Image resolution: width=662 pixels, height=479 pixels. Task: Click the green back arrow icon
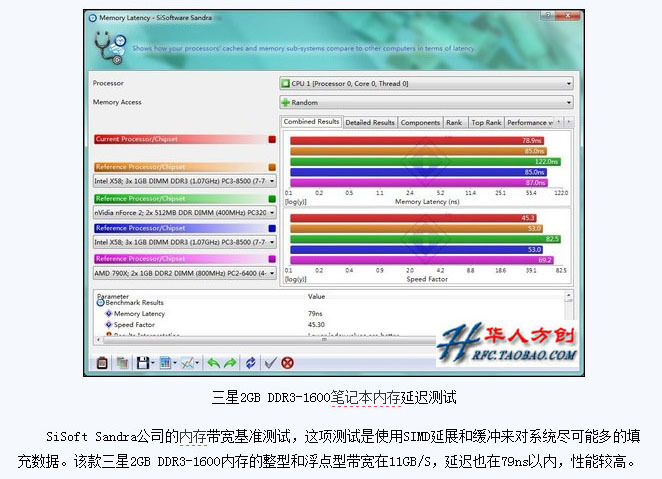tap(214, 363)
